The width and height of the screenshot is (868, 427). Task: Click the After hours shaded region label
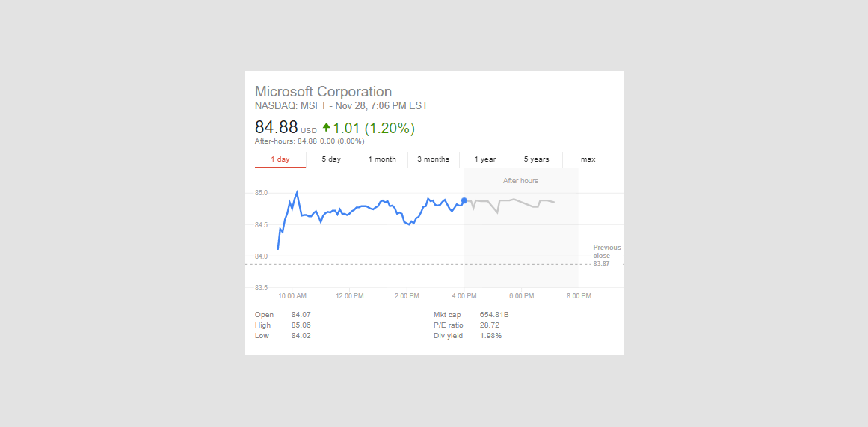pos(520,181)
